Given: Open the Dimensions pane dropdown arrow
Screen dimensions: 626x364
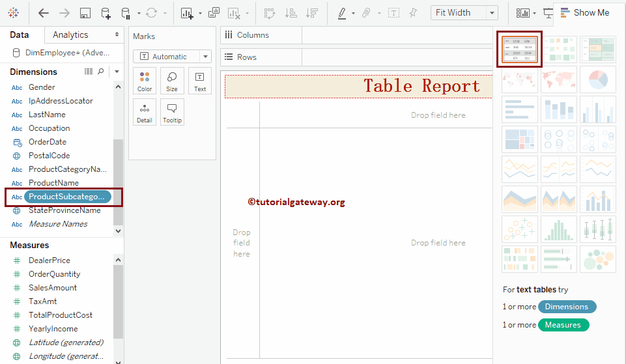Looking at the screenshot, I should tap(117, 72).
